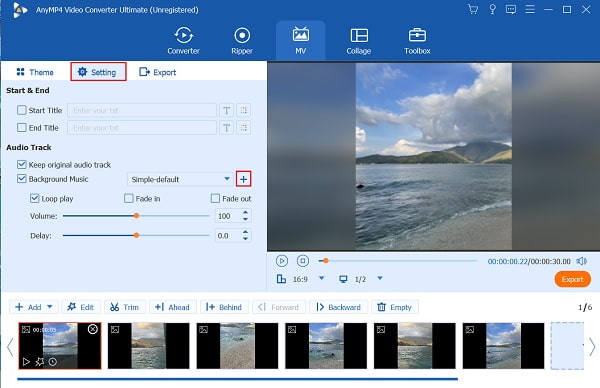This screenshot has height=388, width=600.
Task: Open the feedback message icon
Action: 511,9
